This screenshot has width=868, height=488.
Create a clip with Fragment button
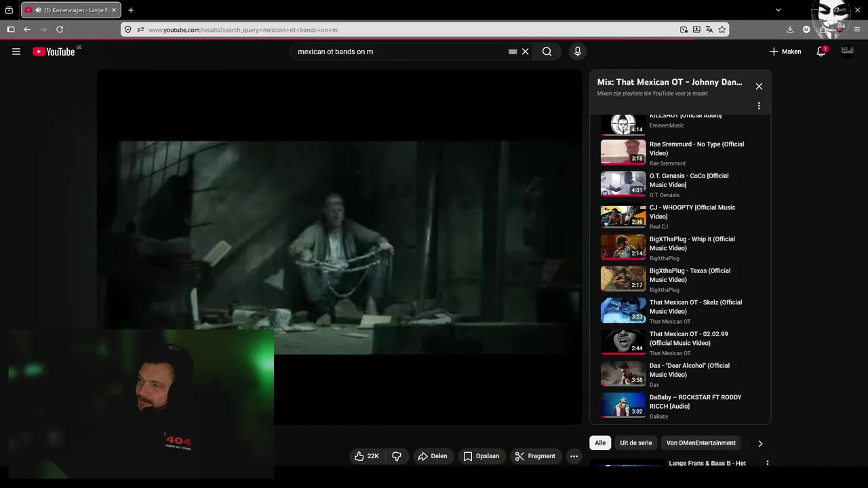[x=535, y=456]
